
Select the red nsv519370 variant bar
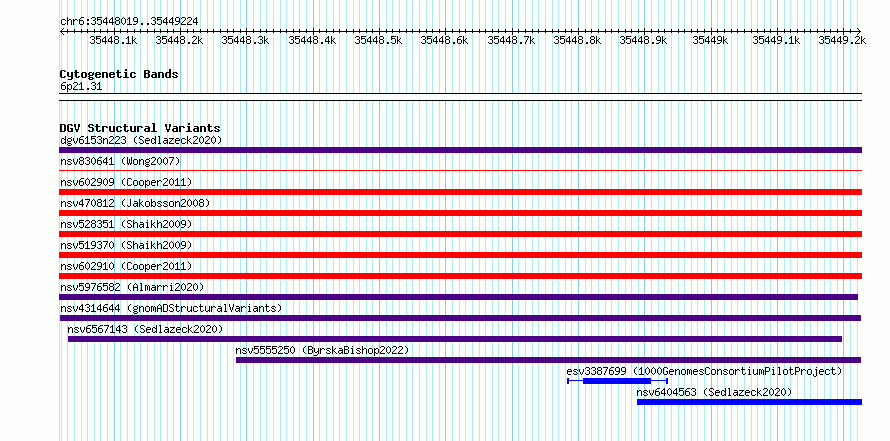pos(460,255)
